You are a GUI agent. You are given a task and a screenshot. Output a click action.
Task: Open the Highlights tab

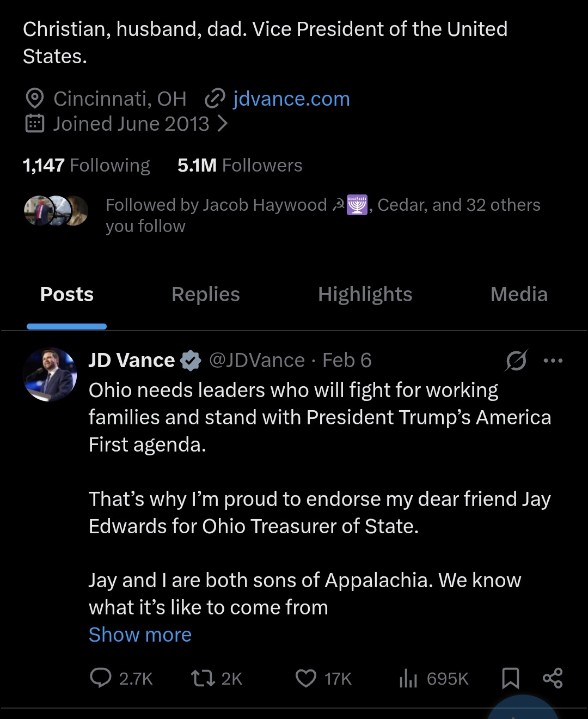(365, 294)
